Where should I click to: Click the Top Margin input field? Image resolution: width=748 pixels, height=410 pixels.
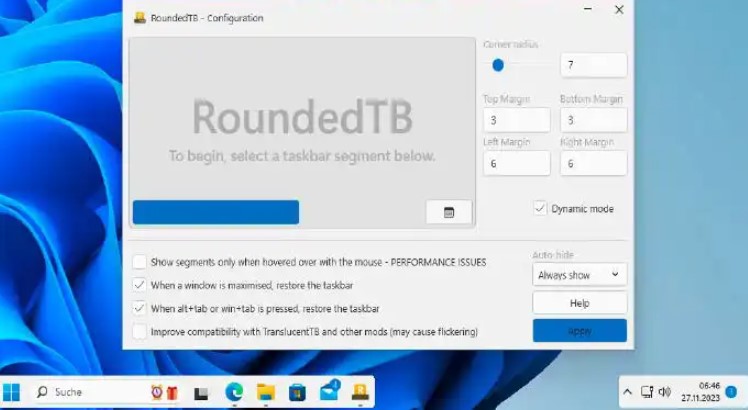pyautogui.click(x=517, y=120)
